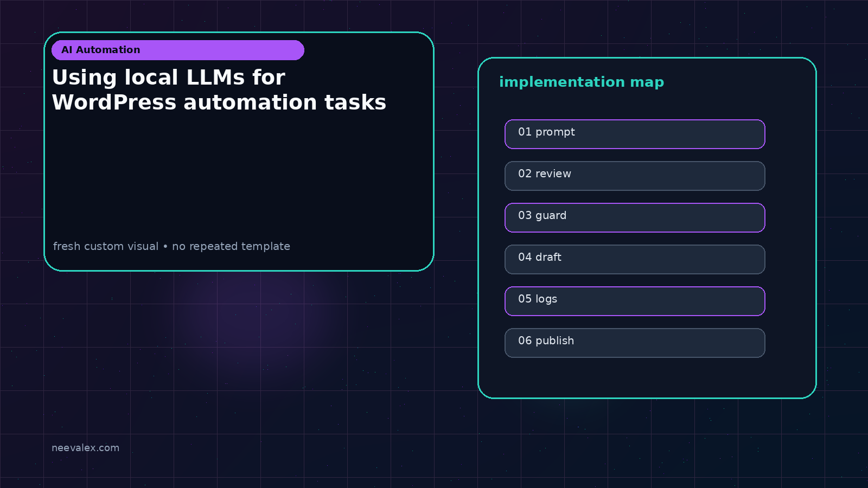Open the neevalex.com link
868x488 pixels.
point(85,448)
